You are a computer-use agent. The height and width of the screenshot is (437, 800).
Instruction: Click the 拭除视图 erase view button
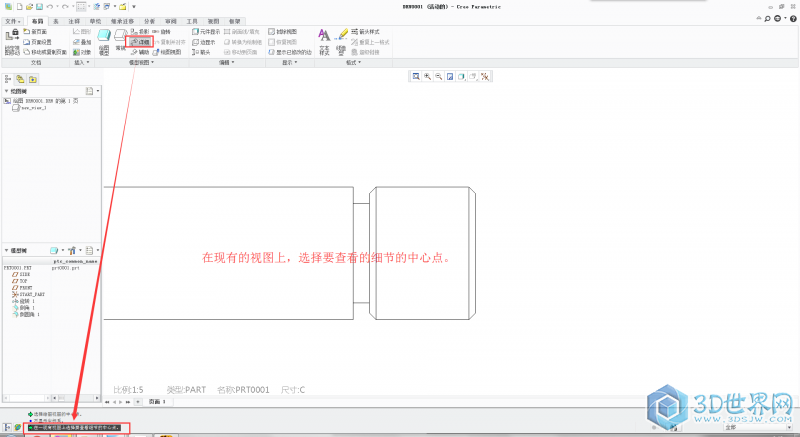point(283,32)
